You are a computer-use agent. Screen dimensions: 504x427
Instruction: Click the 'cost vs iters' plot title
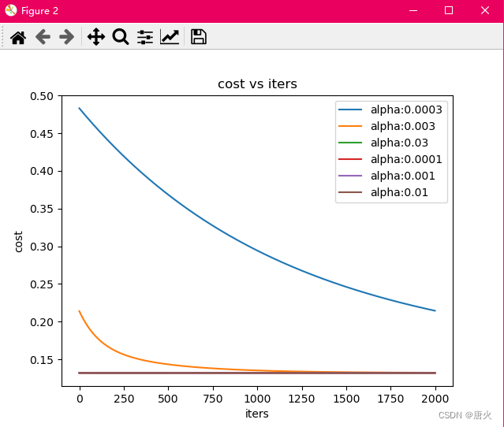[x=257, y=84]
